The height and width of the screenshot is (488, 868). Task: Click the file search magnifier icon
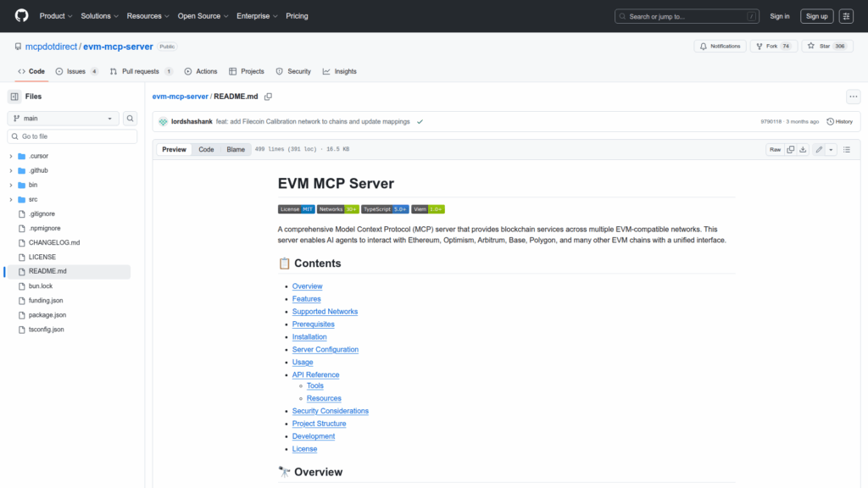131,119
